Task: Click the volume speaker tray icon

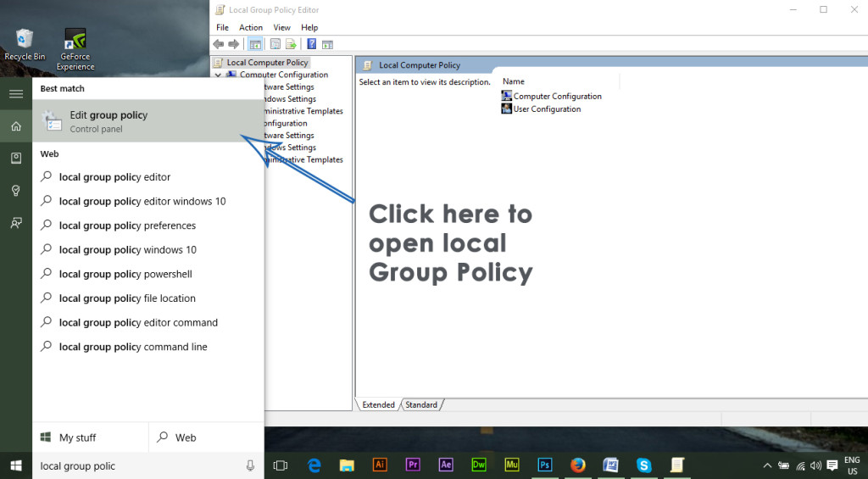Action: [816, 465]
